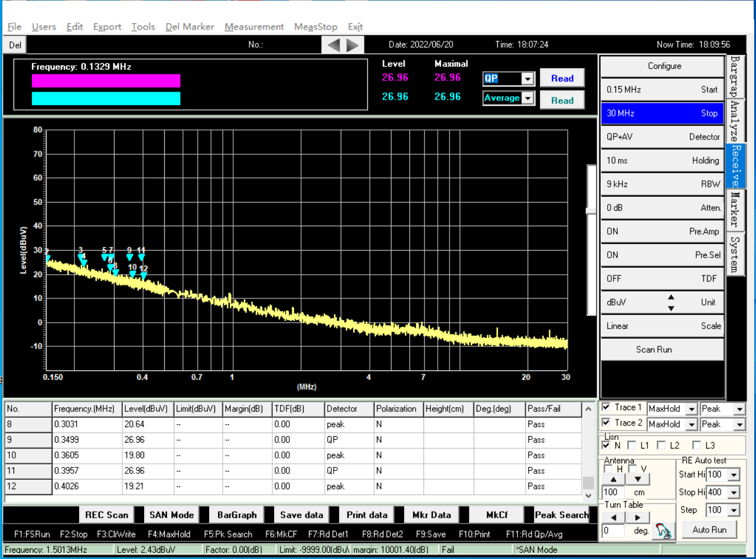
Task: Enable the L1 Lisn checkbox
Action: [632, 446]
